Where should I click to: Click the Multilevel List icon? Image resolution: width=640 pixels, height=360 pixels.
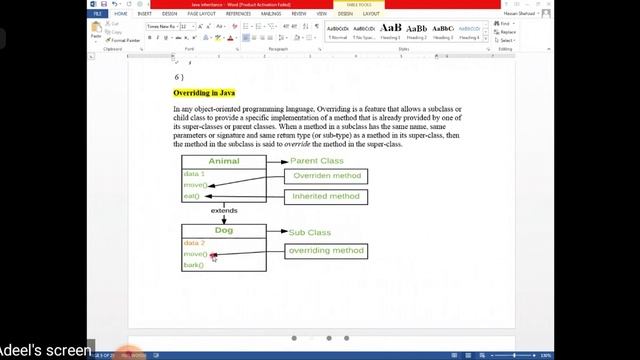coord(272,27)
